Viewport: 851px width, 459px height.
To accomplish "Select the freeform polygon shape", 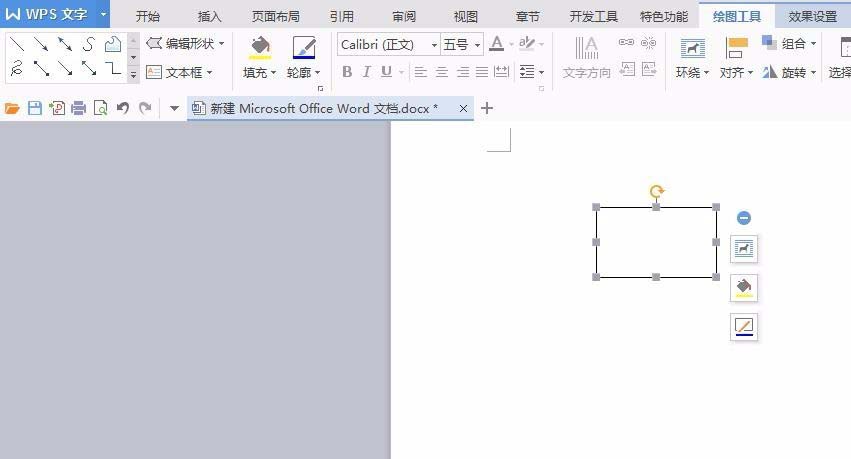I will coord(113,44).
